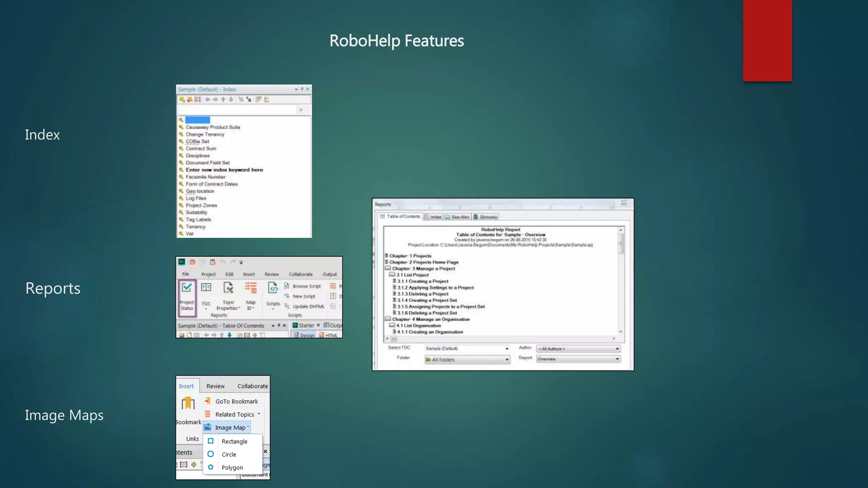
Task: Open the TOC reports dropdown button
Action: pos(206,296)
